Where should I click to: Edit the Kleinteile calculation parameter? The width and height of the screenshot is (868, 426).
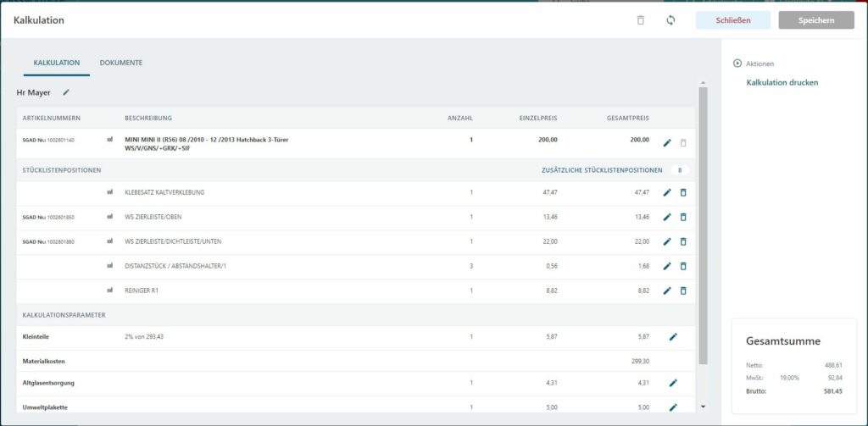tap(673, 337)
